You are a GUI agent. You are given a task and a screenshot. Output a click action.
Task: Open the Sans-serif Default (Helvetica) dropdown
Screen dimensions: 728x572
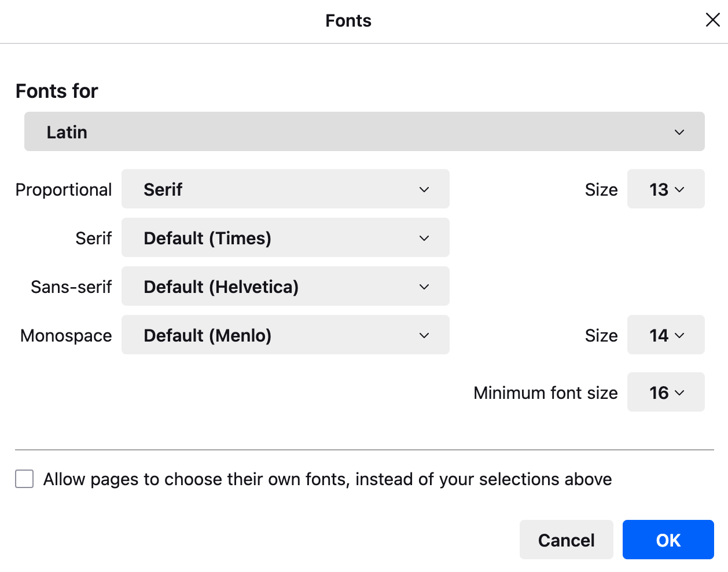[285, 287]
